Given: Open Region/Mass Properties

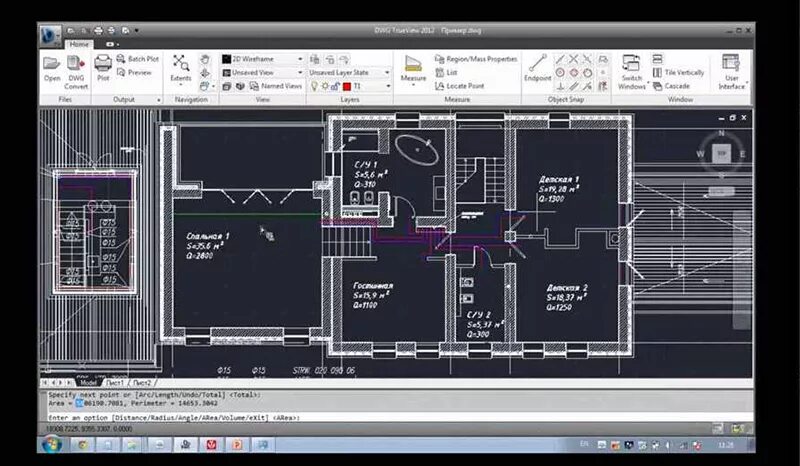Looking at the screenshot, I should pyautogui.click(x=476, y=59).
